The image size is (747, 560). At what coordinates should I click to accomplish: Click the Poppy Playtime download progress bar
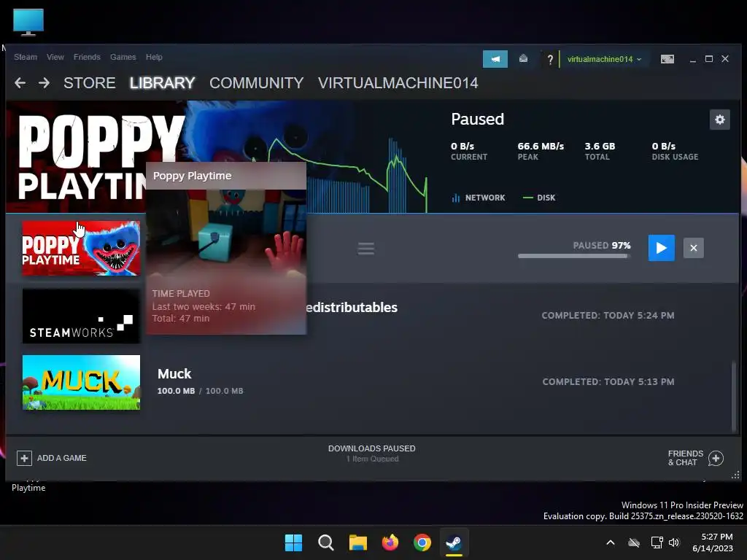click(x=574, y=256)
